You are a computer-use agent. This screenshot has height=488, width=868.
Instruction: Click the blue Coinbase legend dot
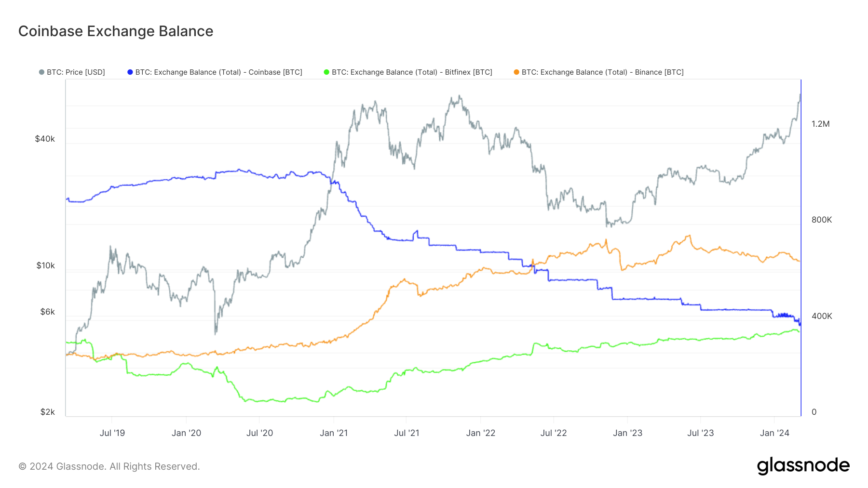click(130, 72)
